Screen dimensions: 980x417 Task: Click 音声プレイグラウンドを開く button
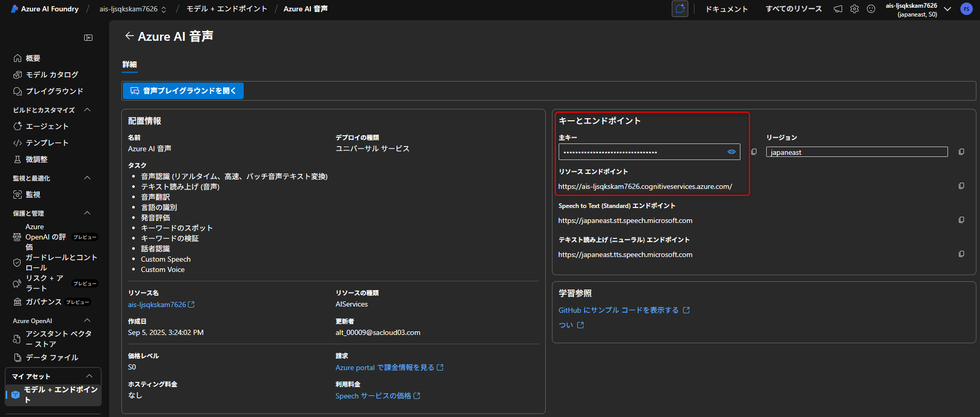coord(183,91)
